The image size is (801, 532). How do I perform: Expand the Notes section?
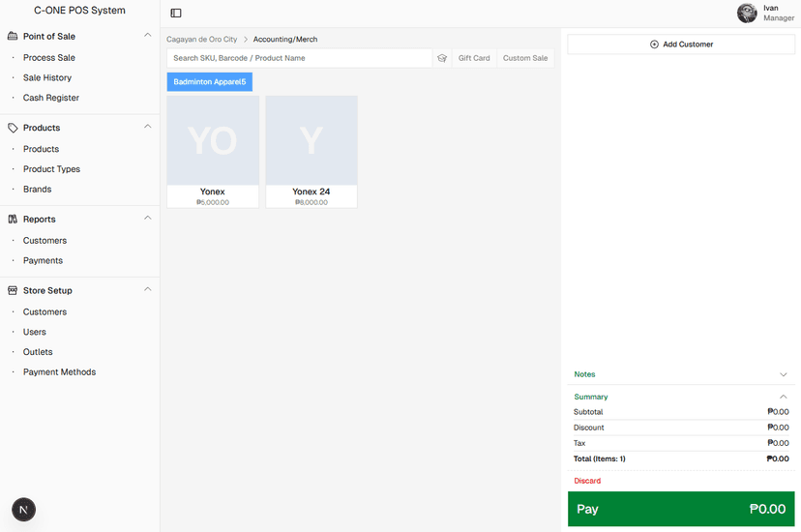click(681, 374)
